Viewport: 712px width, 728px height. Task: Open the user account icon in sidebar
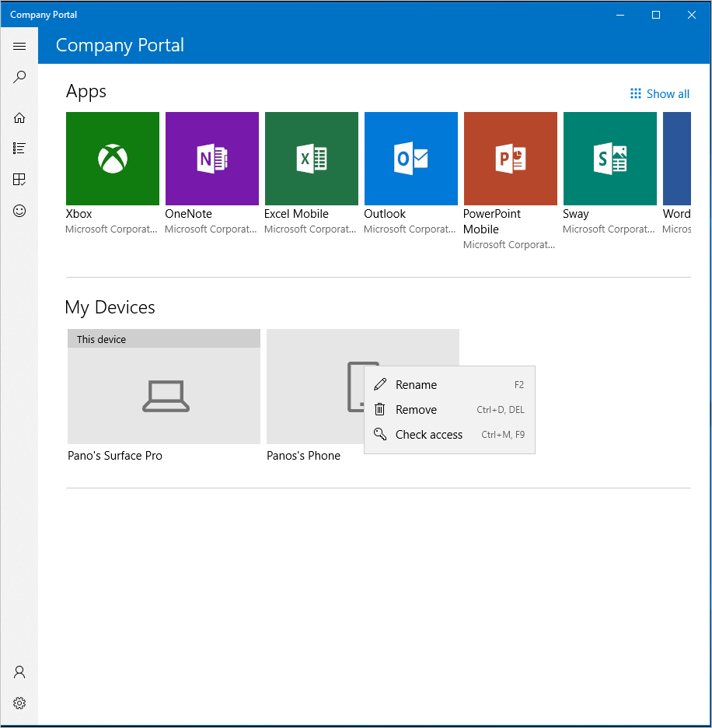click(19, 672)
